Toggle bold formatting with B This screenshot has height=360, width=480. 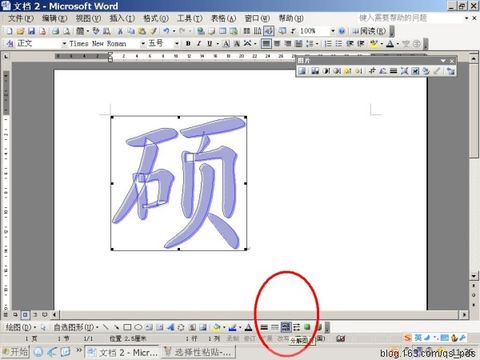pos(188,44)
